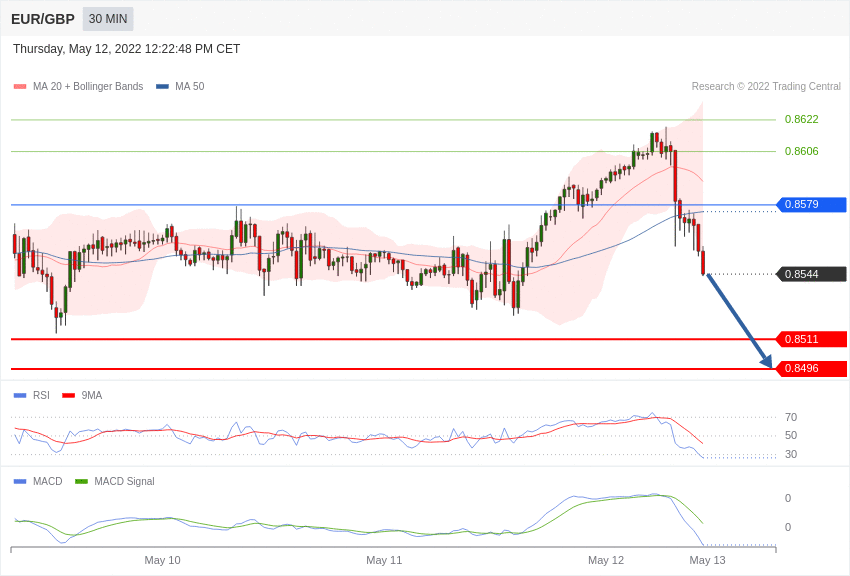Click the black 0.8544 current price tag

(812, 274)
